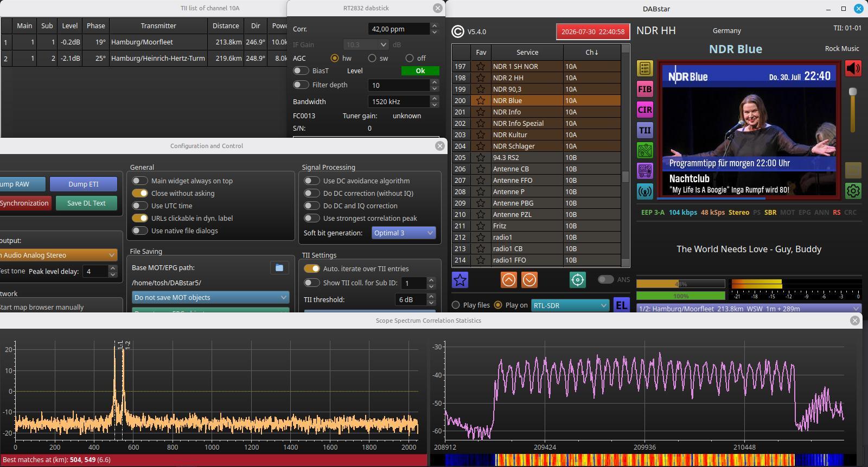
Task: Select the Play files radio button
Action: pyautogui.click(x=456, y=305)
